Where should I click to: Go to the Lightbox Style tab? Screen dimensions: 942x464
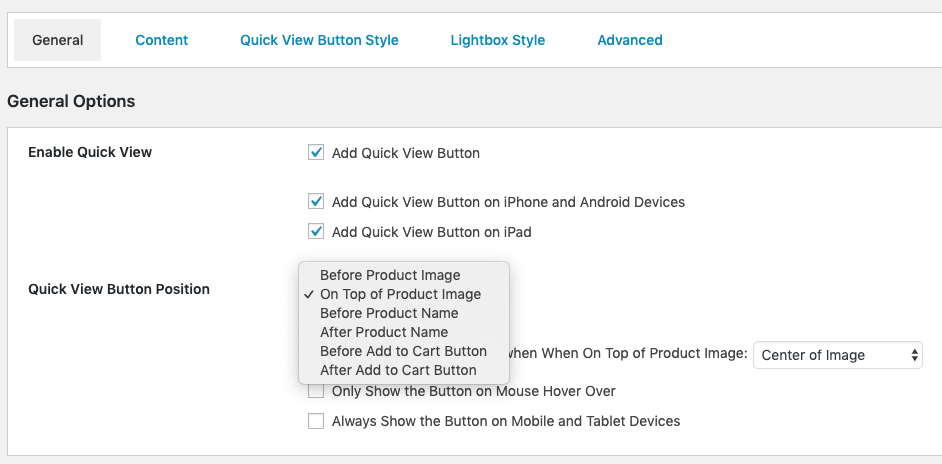coord(497,40)
